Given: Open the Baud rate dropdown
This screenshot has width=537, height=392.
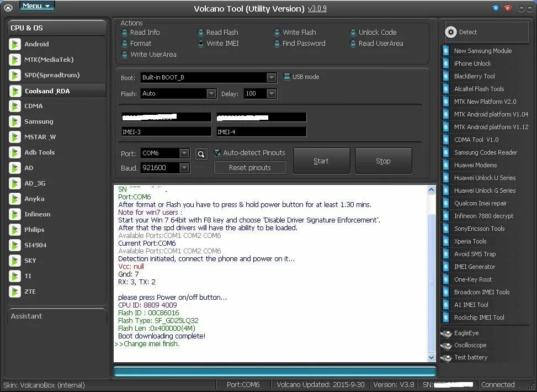Looking at the screenshot, I should coord(184,167).
